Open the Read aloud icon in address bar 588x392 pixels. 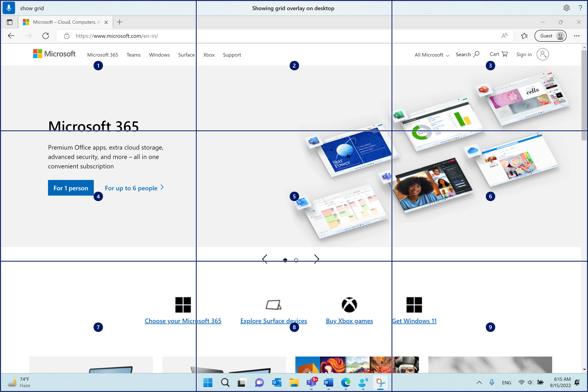[x=504, y=36]
